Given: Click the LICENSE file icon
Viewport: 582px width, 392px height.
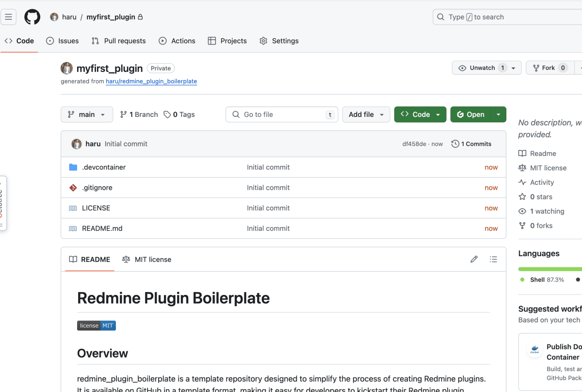Looking at the screenshot, I should [73, 208].
